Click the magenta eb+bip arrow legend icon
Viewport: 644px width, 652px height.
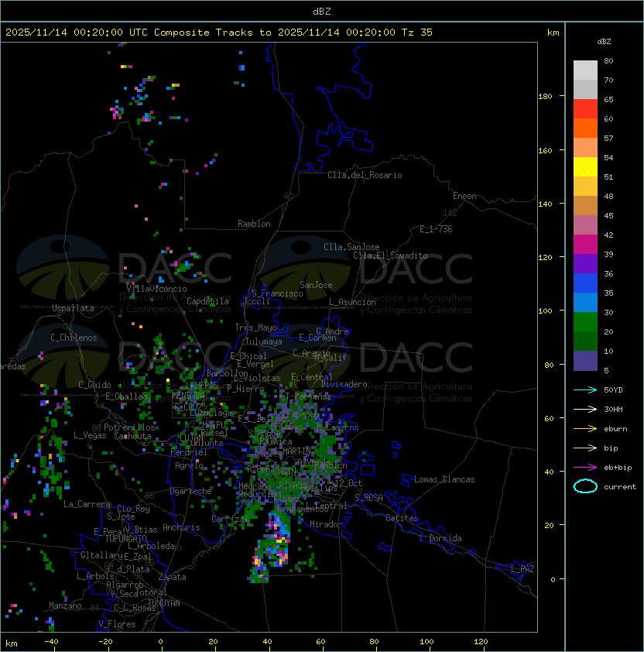click(585, 468)
